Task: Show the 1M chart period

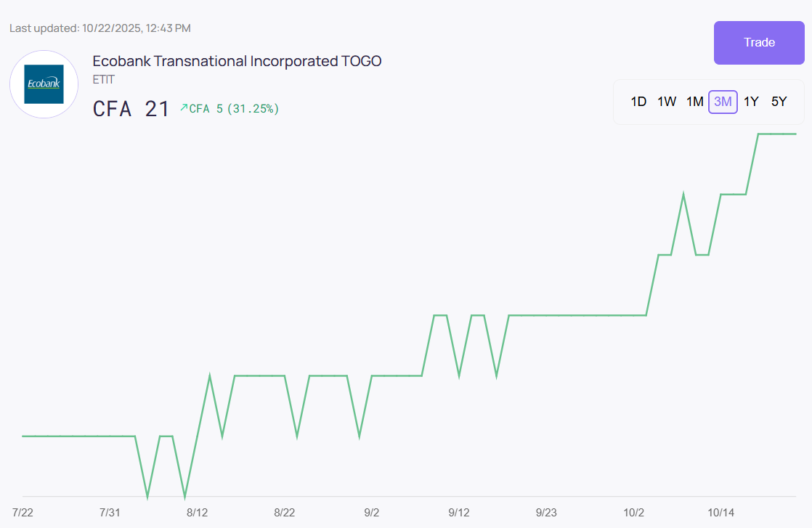Action: (695, 102)
